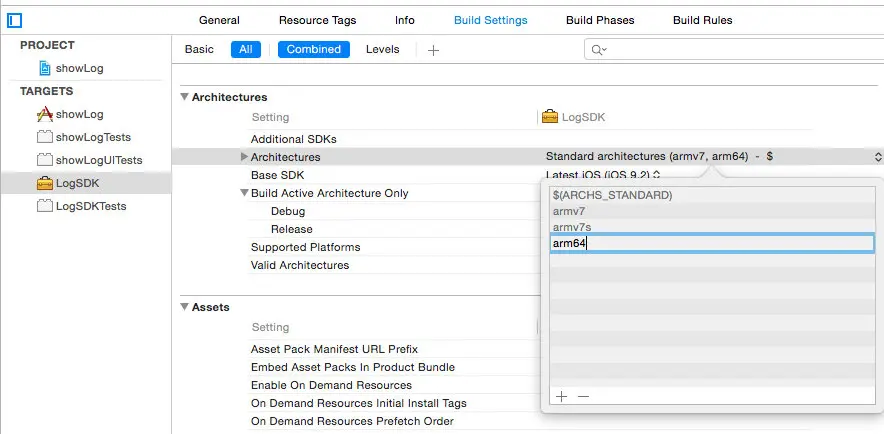The width and height of the screenshot is (884, 434).
Task: Select Embed Asset Packs In Product Bundle
Action: point(352,367)
